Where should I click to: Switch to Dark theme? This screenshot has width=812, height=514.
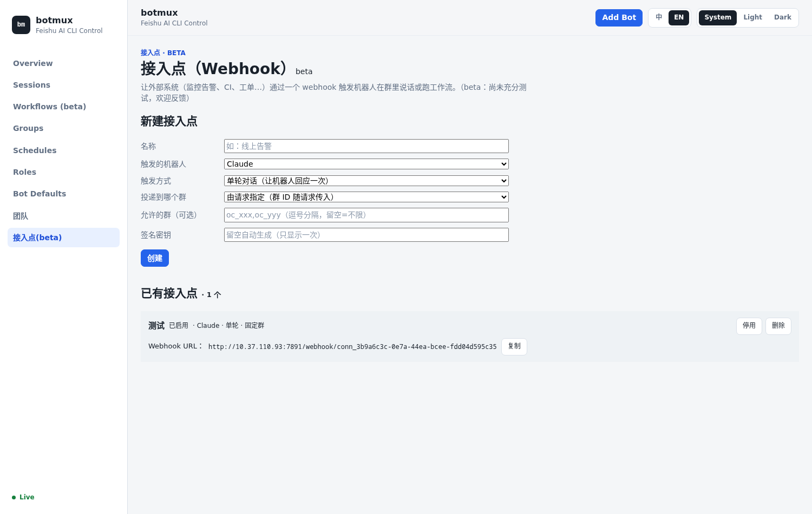pos(783,17)
